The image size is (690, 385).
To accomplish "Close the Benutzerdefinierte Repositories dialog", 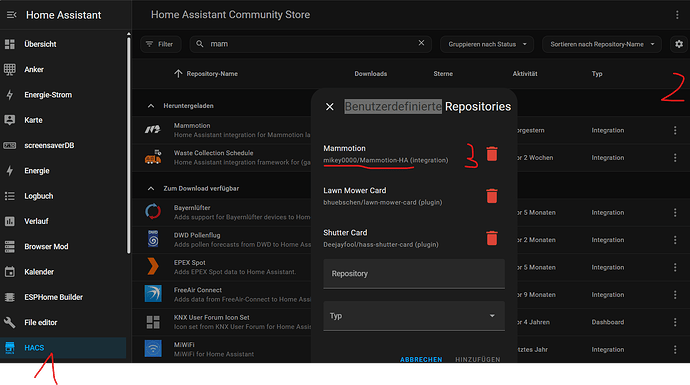I will [x=330, y=106].
